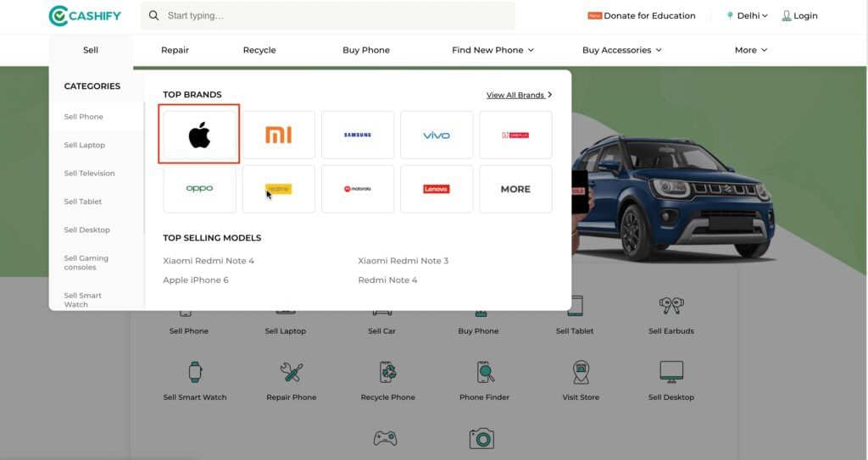Select the Lenovo brand tile
This screenshot has width=868, height=460.
(x=437, y=189)
